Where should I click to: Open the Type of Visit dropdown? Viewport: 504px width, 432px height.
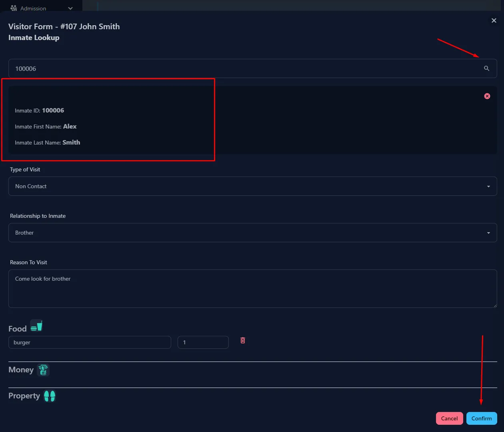(x=252, y=186)
